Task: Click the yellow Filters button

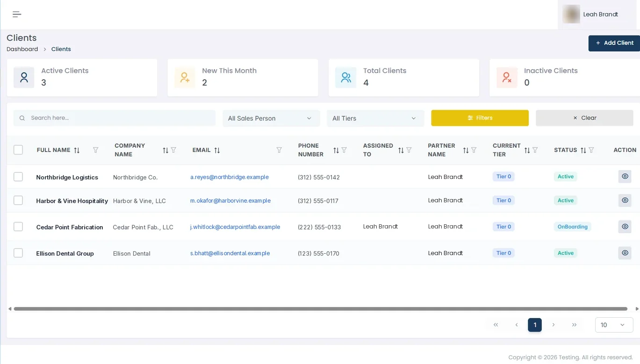Action: pos(480,118)
